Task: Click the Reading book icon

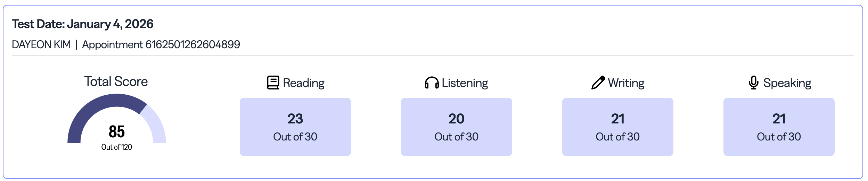Action: click(273, 83)
